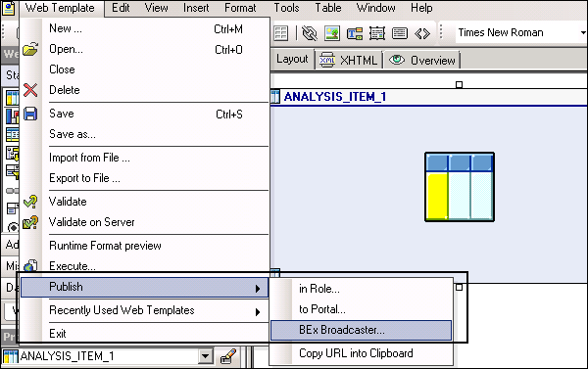Select Export to File ...
This screenshot has height=369, width=588.
point(145,178)
